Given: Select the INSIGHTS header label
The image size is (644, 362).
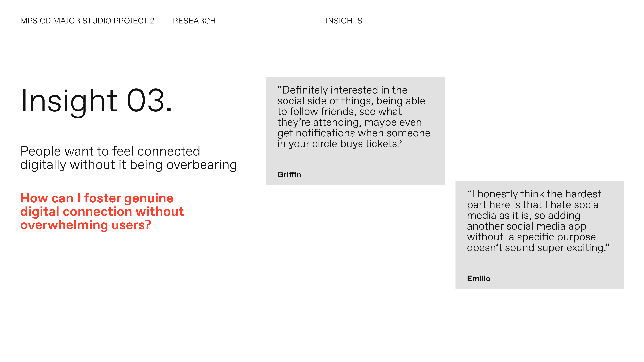Looking at the screenshot, I should click(x=344, y=21).
